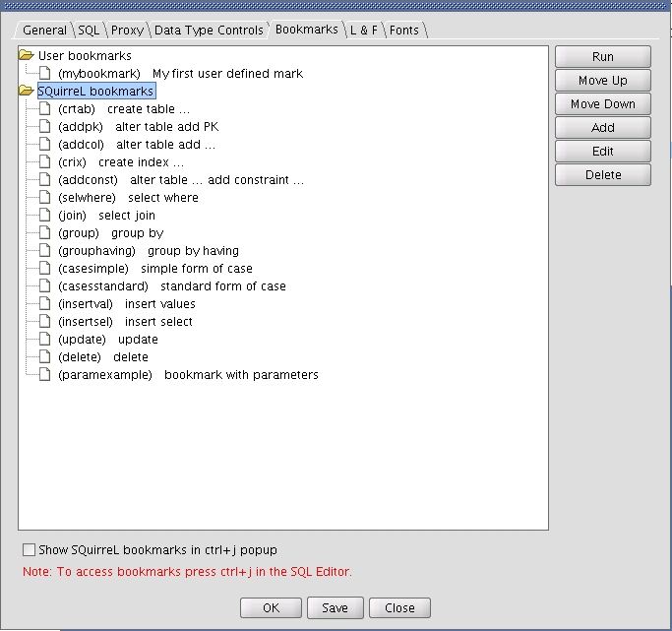Select the SQuirreL bookmarks tree node
Viewport: 672px width, 631px height.
(x=95, y=92)
